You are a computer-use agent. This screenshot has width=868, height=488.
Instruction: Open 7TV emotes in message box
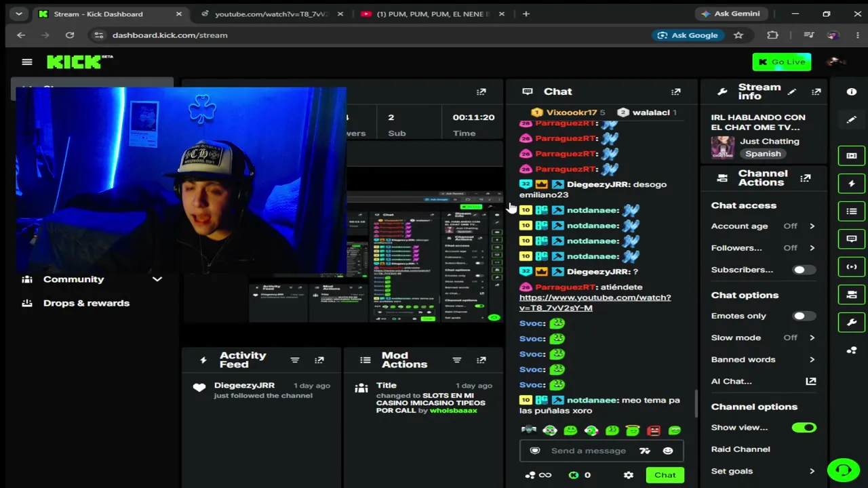[645, 451]
